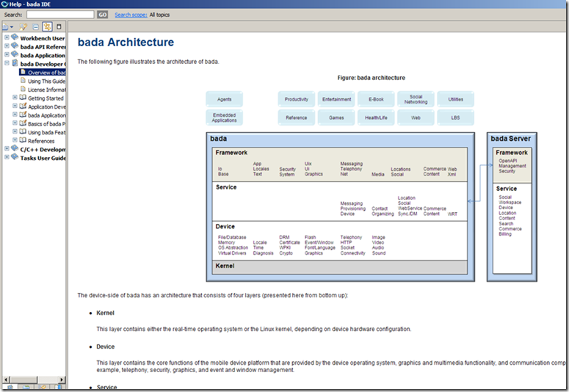Expand the Tasks User Guide node
This screenshot has width=569, height=392.
[x=7, y=157]
